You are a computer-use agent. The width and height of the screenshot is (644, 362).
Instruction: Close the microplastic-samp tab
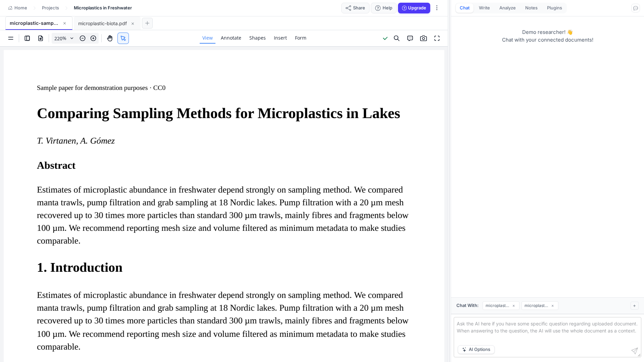click(65, 23)
